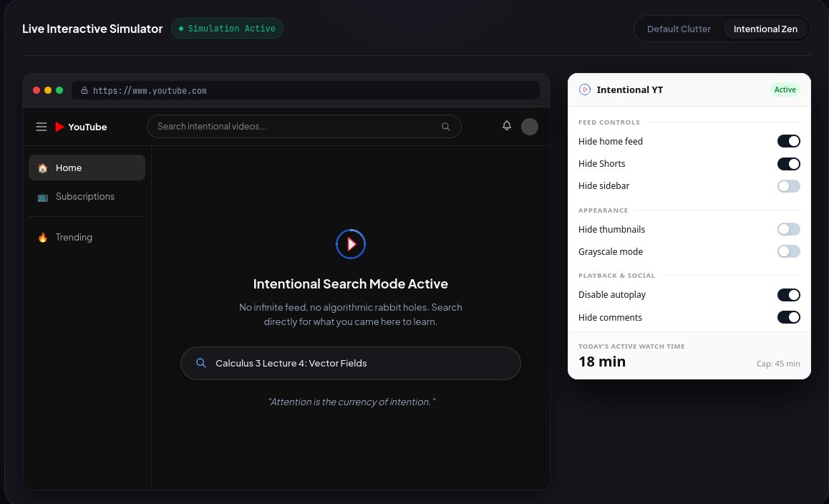
Task: Click the FEED CONTROLS section label
Action: click(609, 122)
